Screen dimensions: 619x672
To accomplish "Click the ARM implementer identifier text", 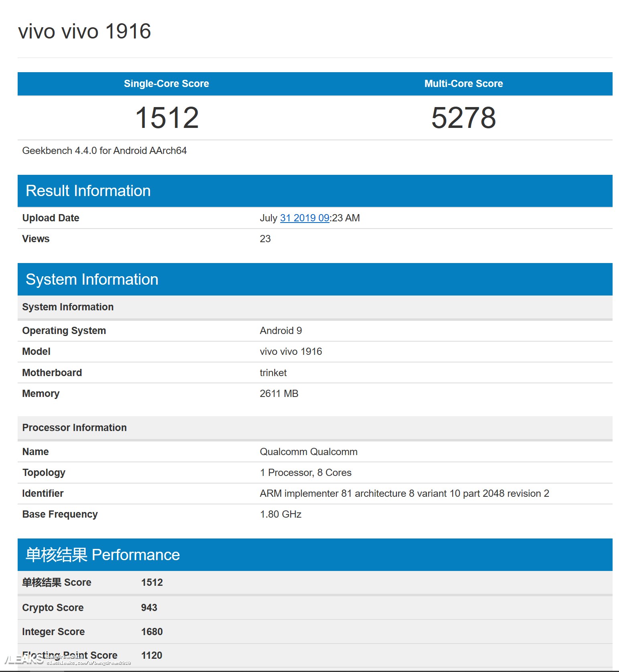I will pos(404,494).
